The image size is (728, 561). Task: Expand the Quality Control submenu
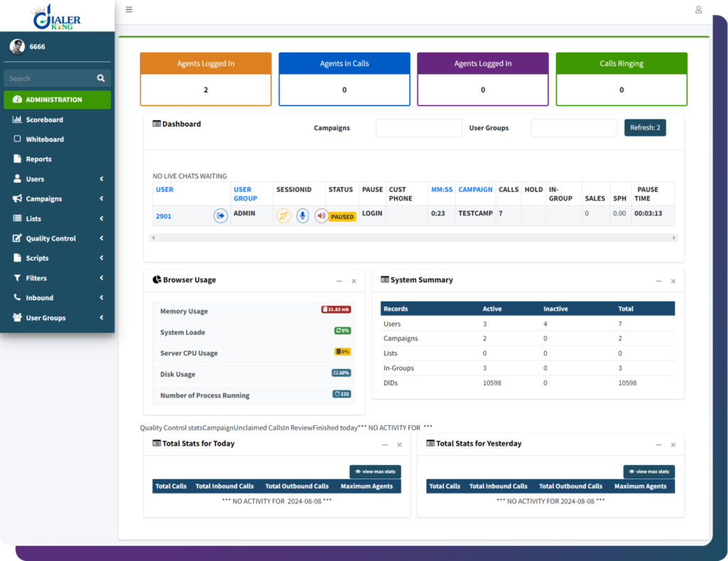57,238
